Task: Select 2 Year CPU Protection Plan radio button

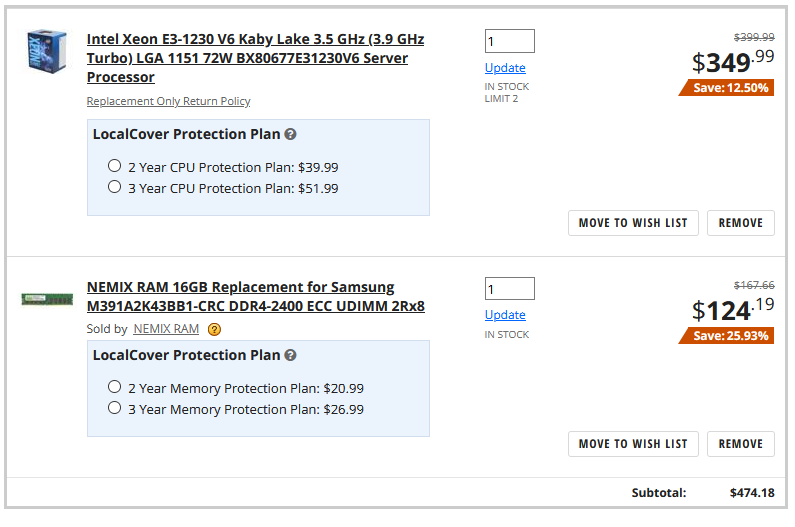Action: pos(115,166)
